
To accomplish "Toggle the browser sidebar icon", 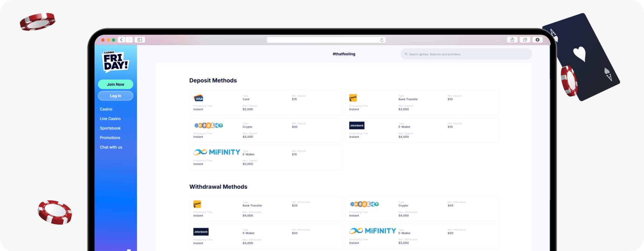I will (x=140, y=40).
